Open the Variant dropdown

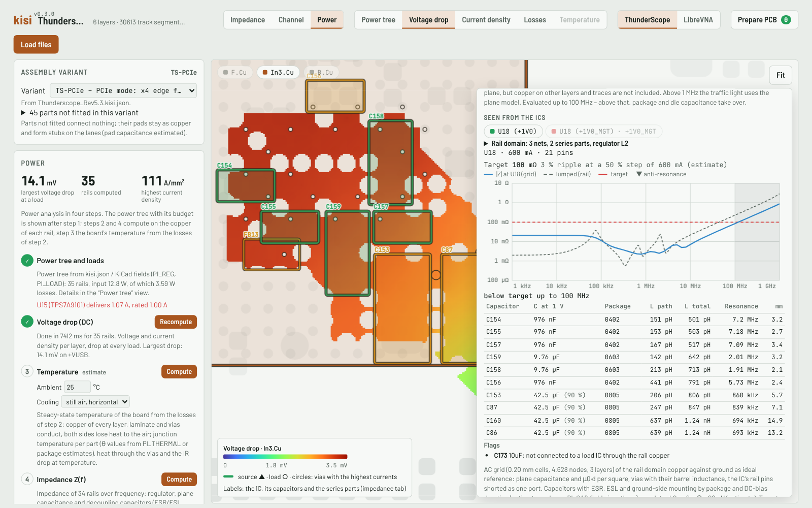pyautogui.click(x=123, y=91)
